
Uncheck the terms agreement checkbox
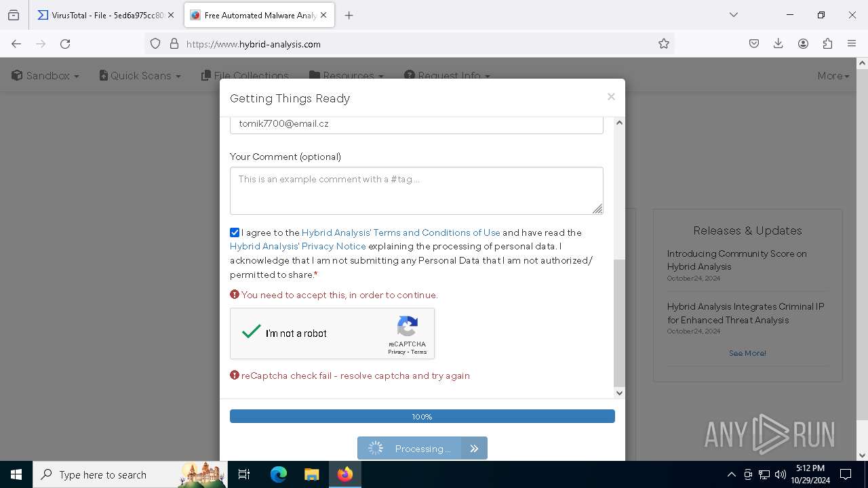pyautogui.click(x=235, y=232)
